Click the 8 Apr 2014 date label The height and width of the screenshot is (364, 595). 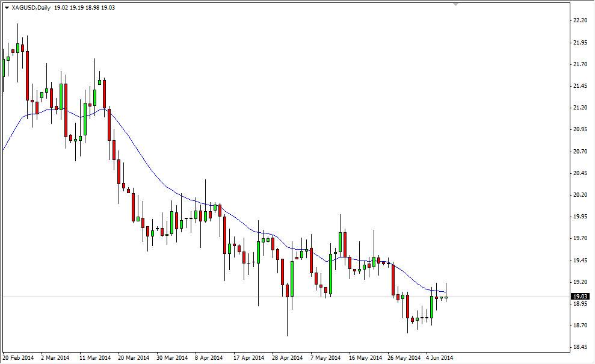[208, 356]
